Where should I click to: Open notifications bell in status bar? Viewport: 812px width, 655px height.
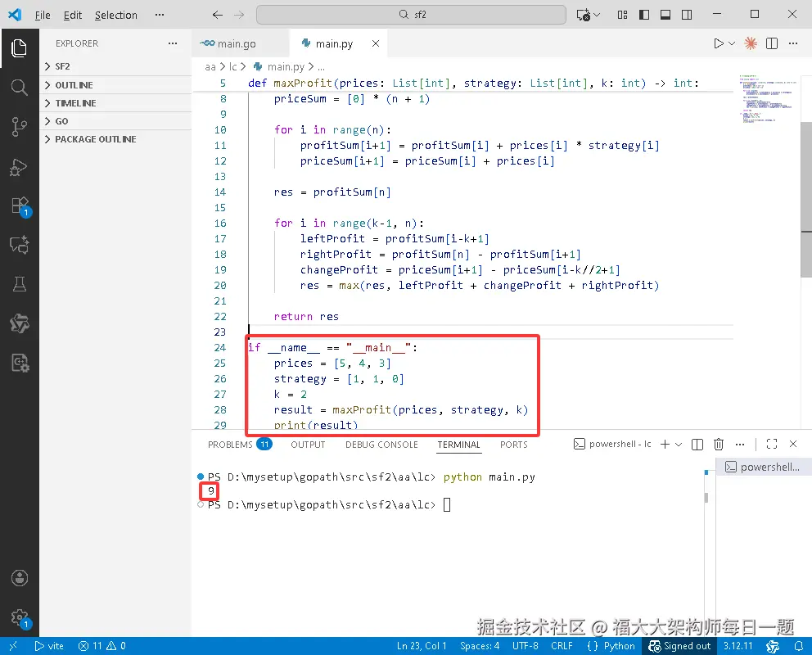799,646
